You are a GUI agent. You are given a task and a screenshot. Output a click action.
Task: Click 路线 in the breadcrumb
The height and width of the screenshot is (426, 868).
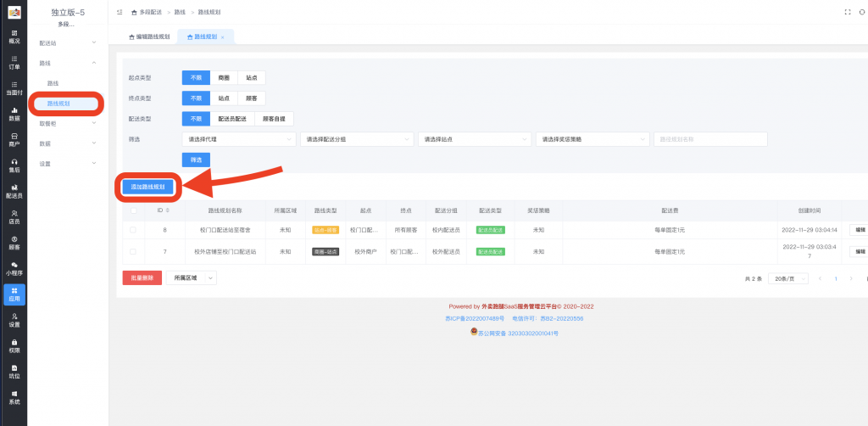(x=180, y=12)
